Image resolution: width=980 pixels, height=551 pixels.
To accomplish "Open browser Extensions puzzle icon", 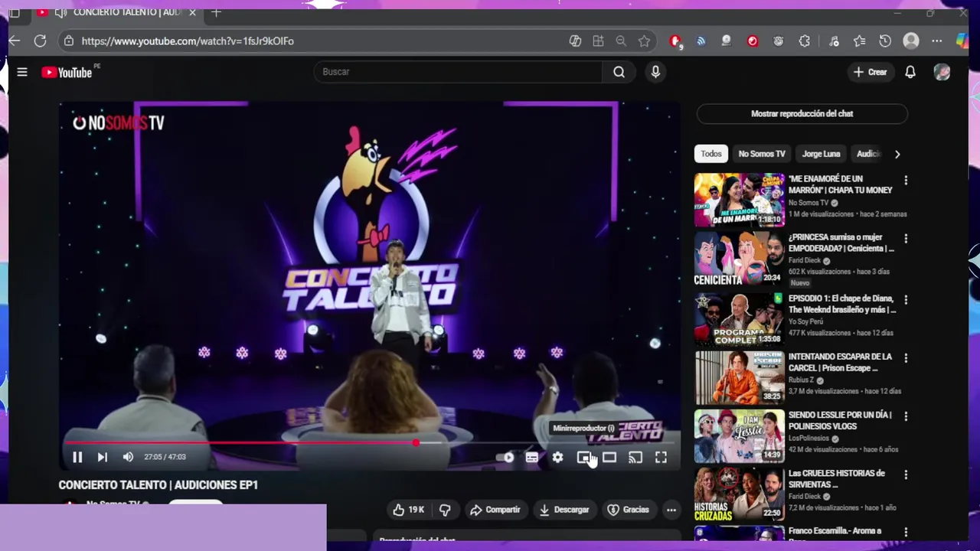I will 805,41.
